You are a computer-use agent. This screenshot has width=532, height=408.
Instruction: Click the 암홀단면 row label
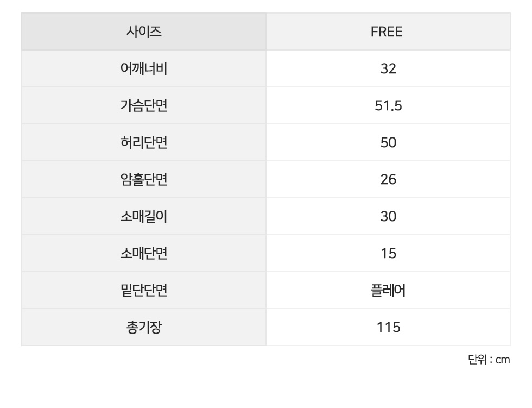[144, 180]
